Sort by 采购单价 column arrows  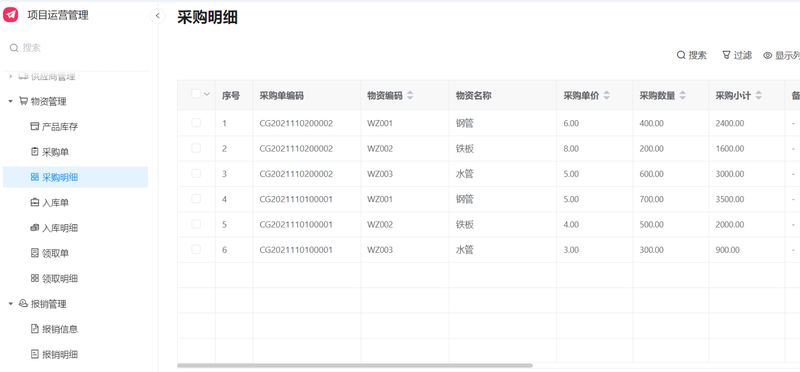coord(606,95)
